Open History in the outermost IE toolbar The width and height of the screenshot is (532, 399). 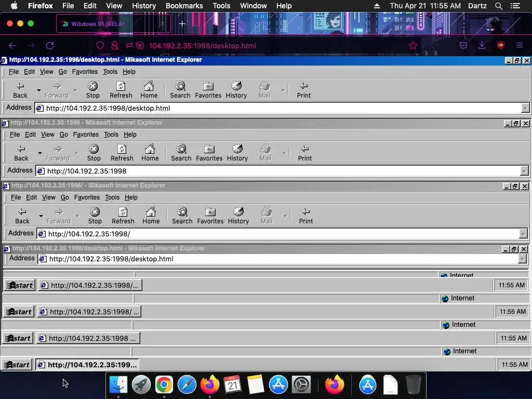(236, 90)
